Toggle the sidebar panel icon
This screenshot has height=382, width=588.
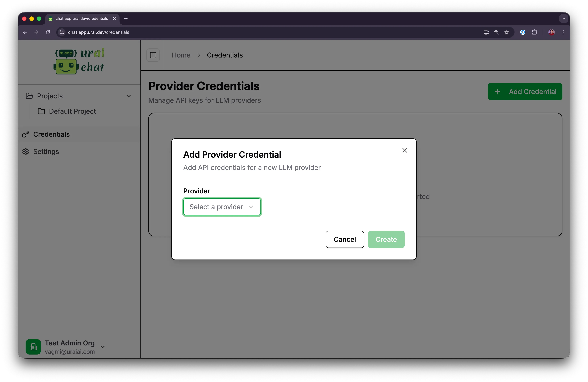tap(153, 55)
